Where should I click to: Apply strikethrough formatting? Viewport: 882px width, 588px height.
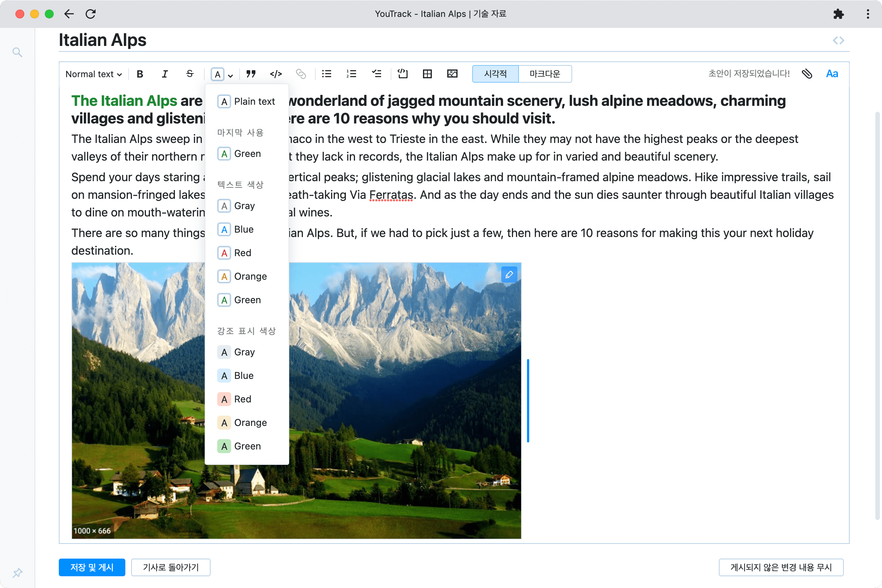(x=190, y=74)
